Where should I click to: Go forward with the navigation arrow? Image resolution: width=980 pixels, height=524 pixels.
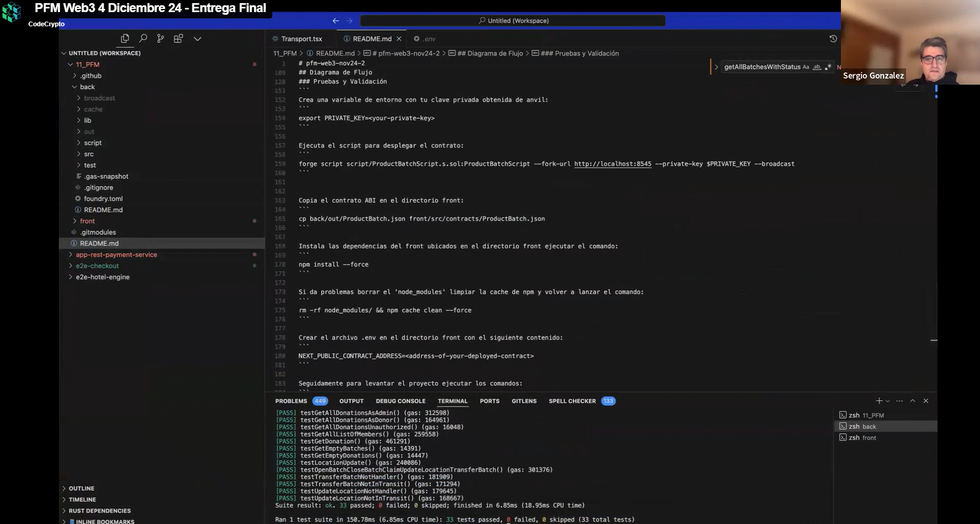(350, 21)
